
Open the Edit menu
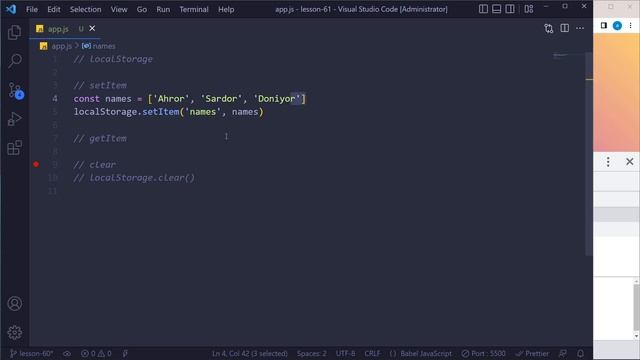click(x=53, y=9)
